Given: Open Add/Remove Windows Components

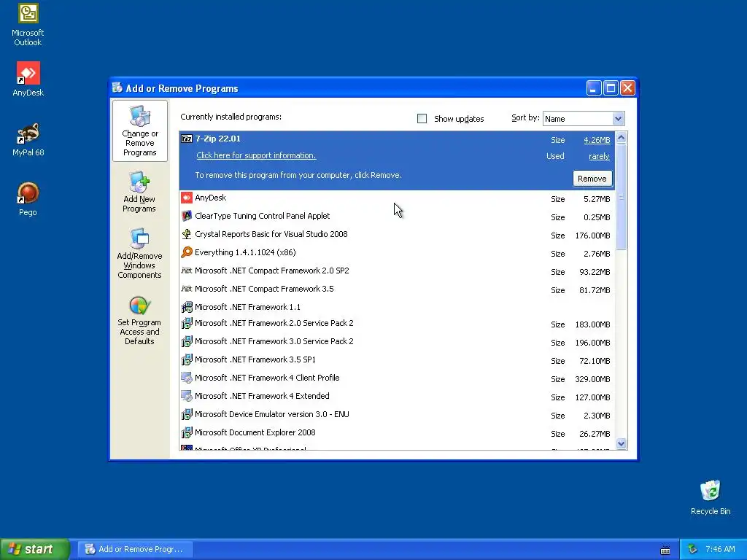Looking at the screenshot, I should tap(139, 253).
